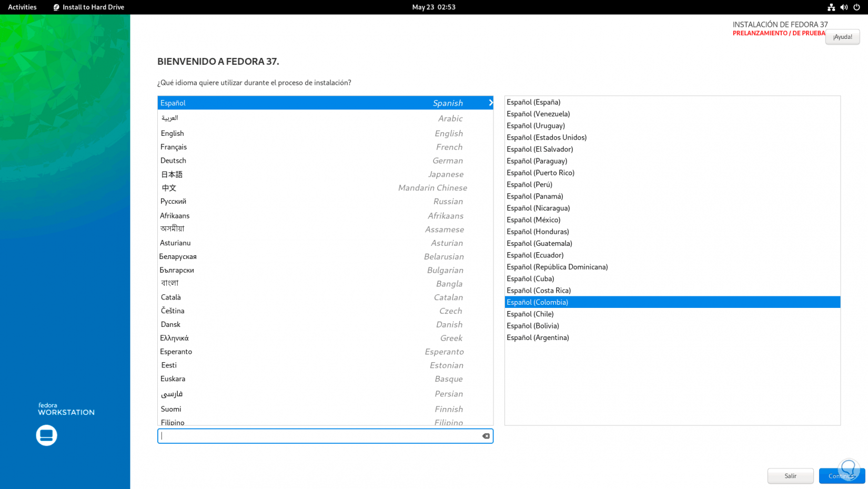Choose Español (México) locale
The image size is (868, 489).
tap(672, 220)
